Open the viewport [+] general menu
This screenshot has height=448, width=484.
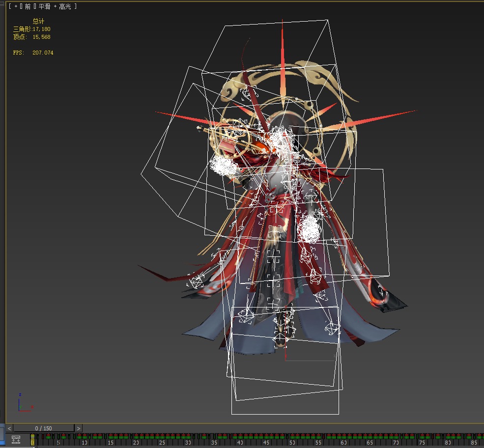[x=16, y=6]
